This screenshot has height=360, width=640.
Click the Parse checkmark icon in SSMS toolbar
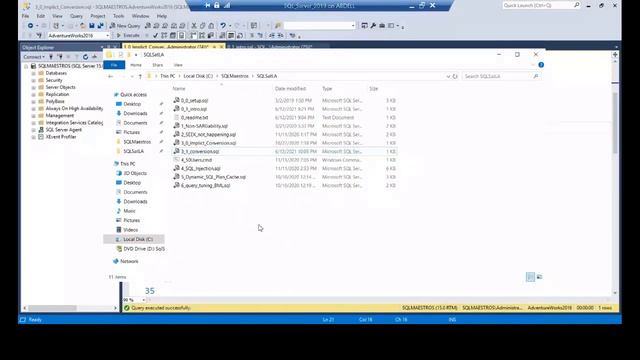point(155,36)
